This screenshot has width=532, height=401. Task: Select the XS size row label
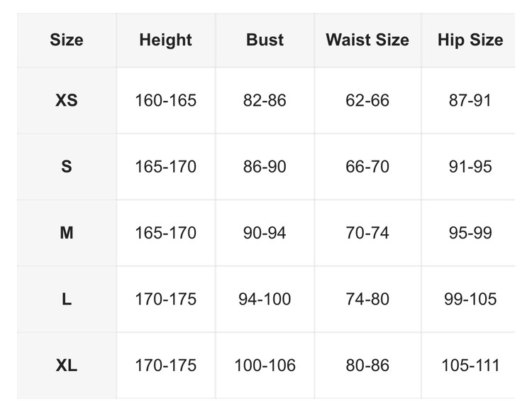pyautogui.click(x=66, y=101)
